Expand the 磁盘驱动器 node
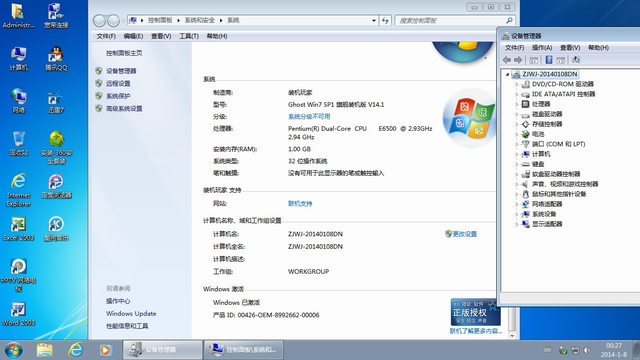 coord(516,114)
